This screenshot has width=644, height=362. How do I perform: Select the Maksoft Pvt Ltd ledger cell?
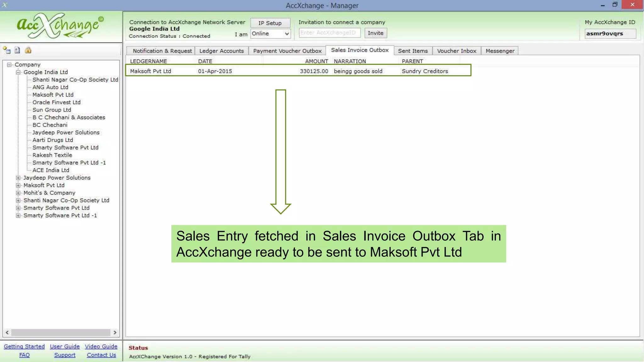point(151,71)
